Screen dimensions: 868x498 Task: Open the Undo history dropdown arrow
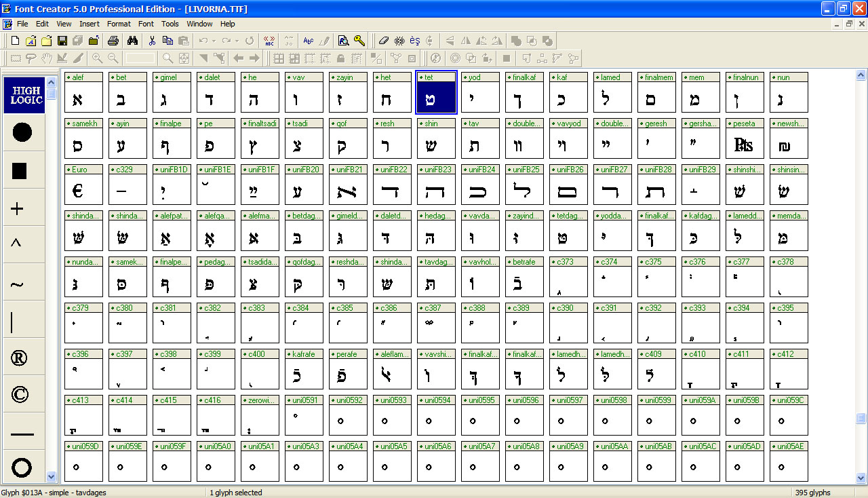coord(214,41)
